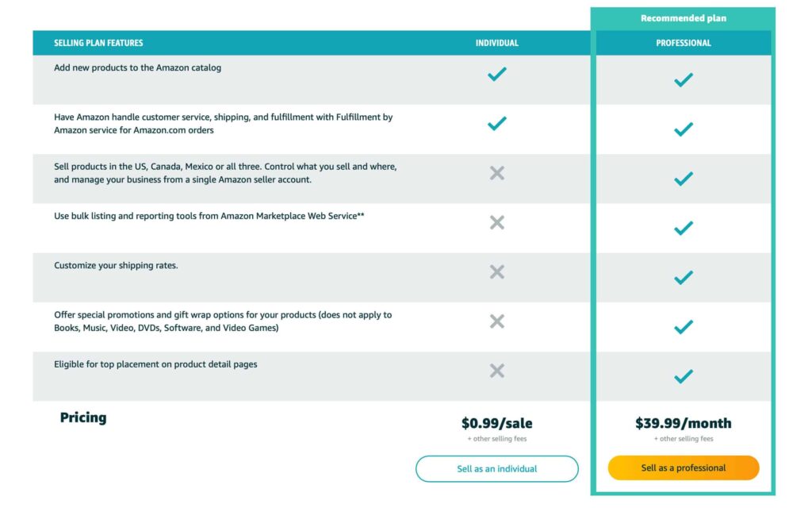Click the Individual checkmark for adding new products
This screenshot has height=508, width=812.
pos(496,73)
